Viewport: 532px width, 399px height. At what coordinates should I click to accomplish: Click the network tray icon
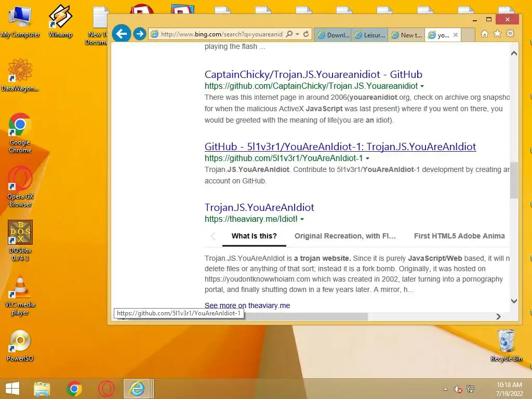tap(471, 389)
